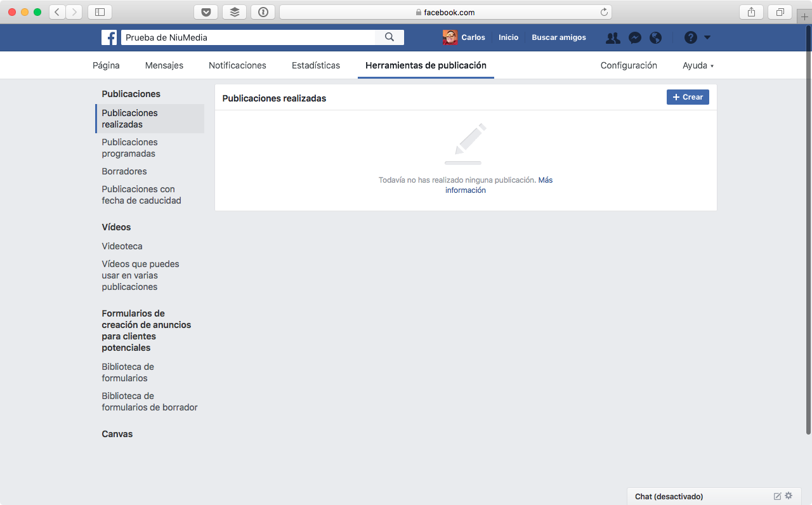Click the Publicaciones sidebar heading

click(x=131, y=94)
